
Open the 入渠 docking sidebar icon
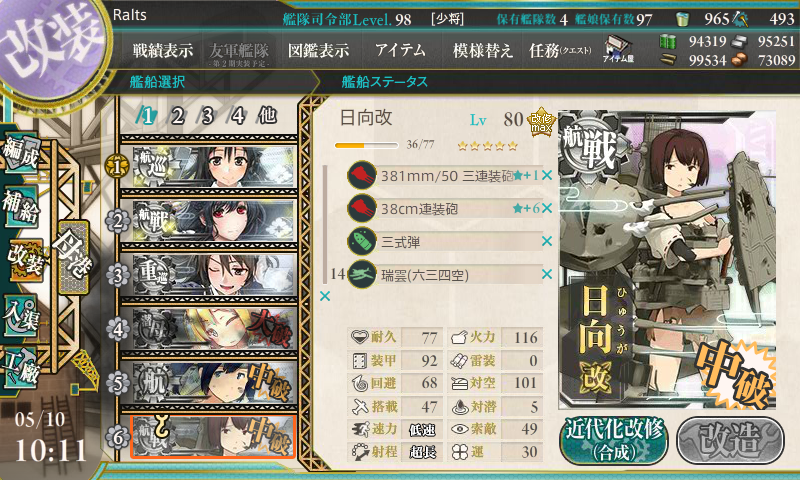(x=21, y=315)
